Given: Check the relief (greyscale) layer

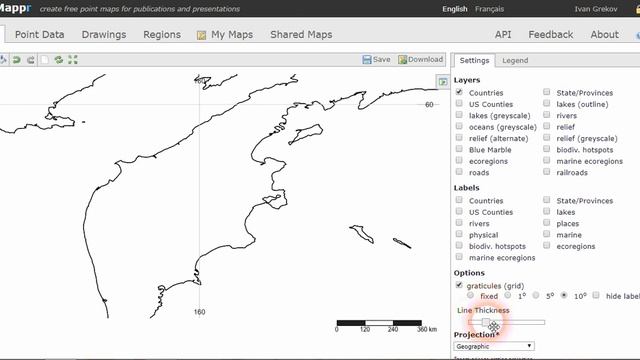Looking at the screenshot, I should click(x=547, y=138).
